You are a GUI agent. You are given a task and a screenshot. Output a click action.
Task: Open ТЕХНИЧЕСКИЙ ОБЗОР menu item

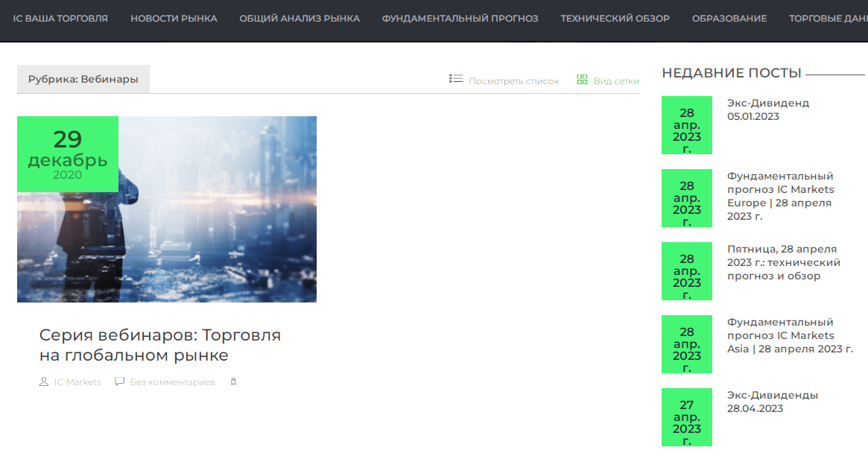coord(615,19)
